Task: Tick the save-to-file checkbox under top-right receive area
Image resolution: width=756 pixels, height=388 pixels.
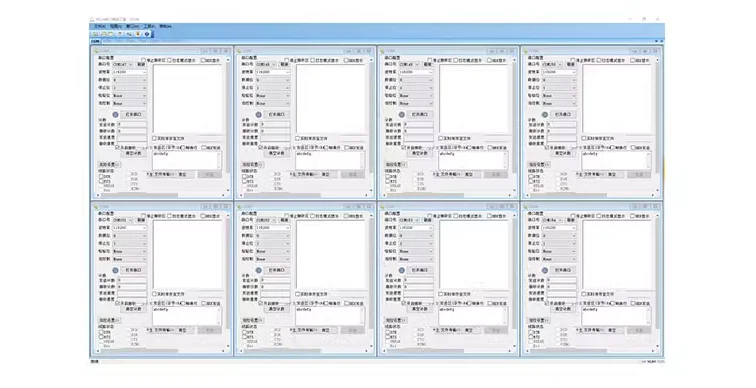Action: coord(584,138)
